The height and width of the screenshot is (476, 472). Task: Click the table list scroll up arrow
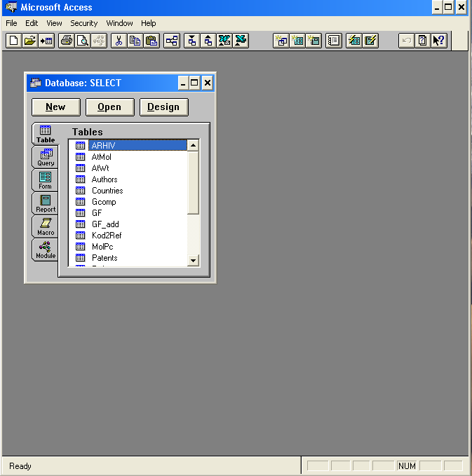point(193,145)
